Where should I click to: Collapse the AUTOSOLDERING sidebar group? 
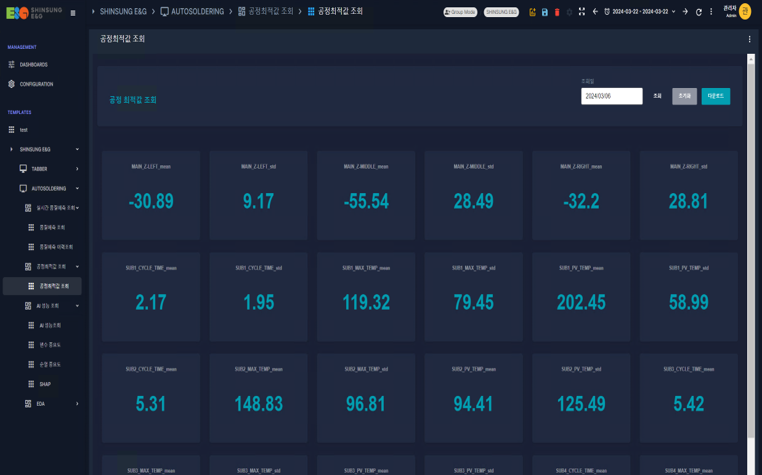[77, 189]
